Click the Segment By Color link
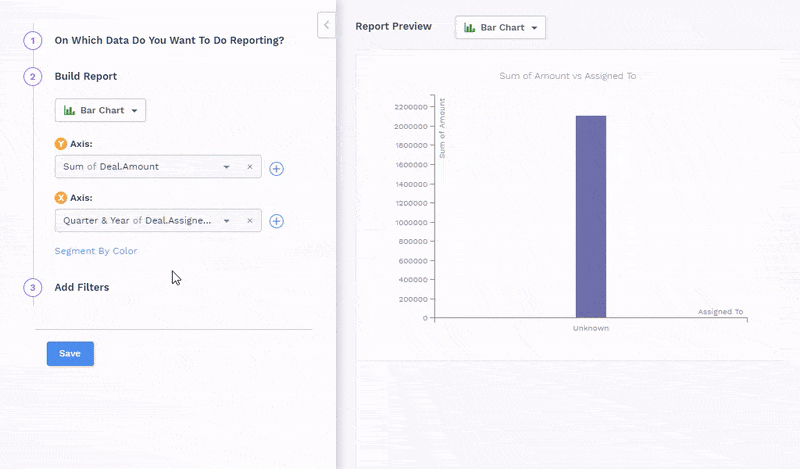Image resolution: width=800 pixels, height=469 pixels. (x=96, y=251)
